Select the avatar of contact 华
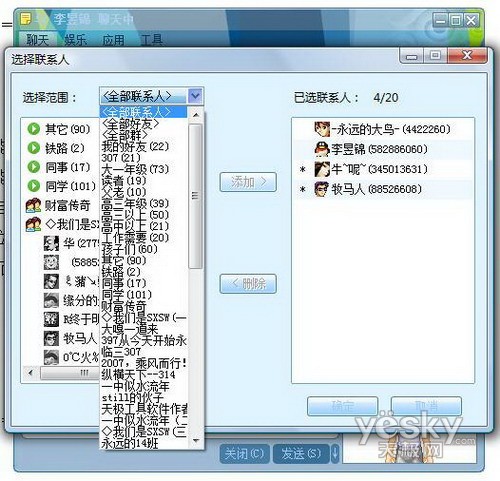 point(51,243)
